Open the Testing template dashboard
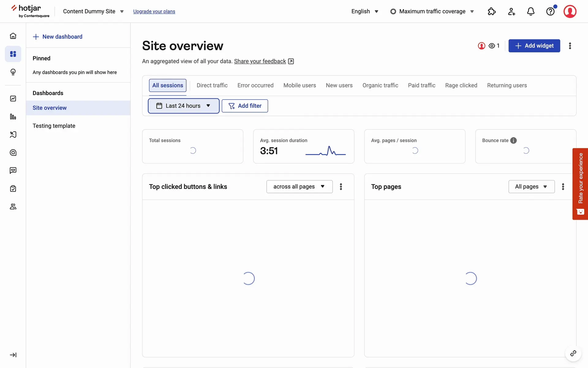The image size is (588, 368). pos(54,126)
